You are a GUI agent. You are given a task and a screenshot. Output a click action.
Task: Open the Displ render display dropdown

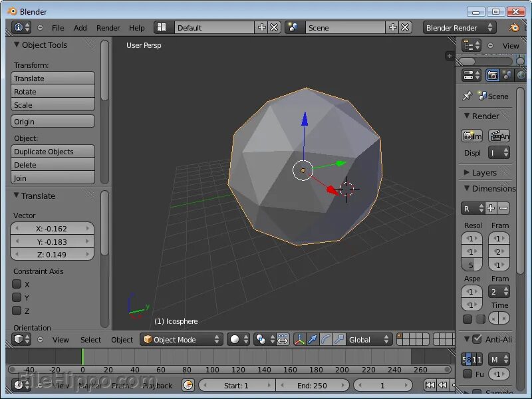(x=499, y=152)
